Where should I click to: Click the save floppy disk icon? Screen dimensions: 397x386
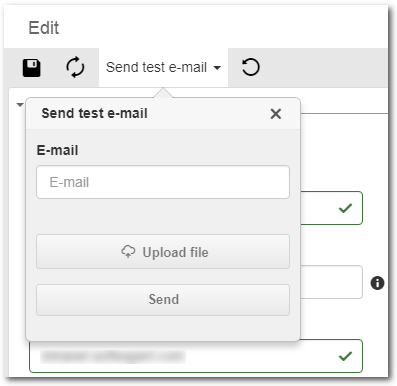31,68
